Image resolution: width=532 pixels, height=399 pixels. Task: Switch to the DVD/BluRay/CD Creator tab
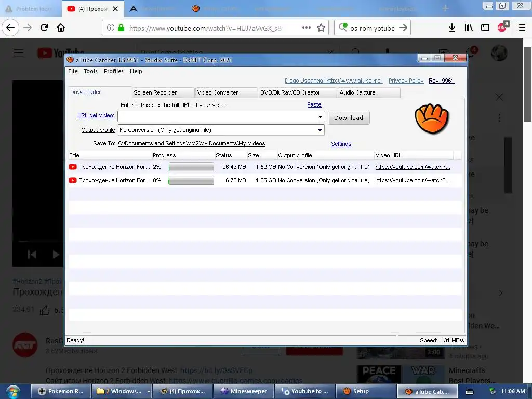(298, 92)
